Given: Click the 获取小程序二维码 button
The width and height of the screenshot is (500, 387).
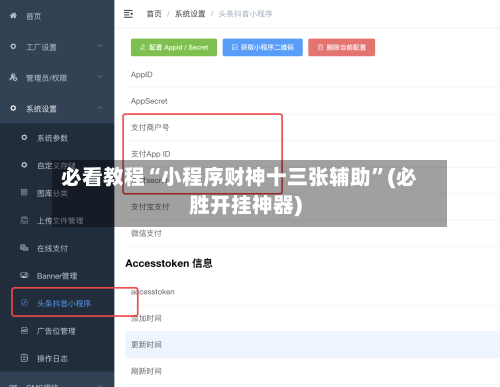Looking at the screenshot, I should click(x=263, y=47).
